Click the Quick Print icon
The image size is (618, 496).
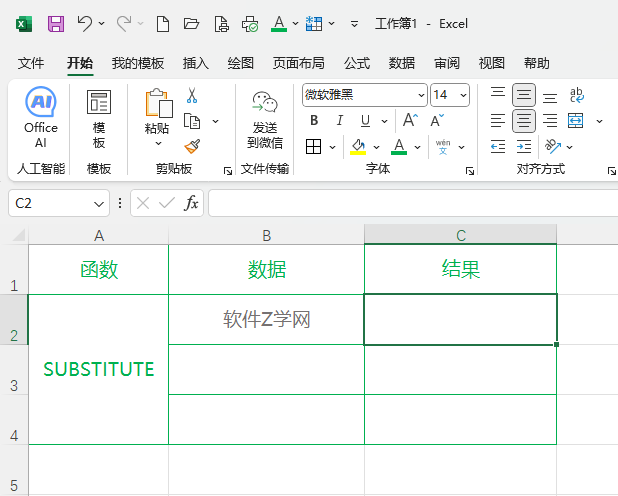(250, 24)
